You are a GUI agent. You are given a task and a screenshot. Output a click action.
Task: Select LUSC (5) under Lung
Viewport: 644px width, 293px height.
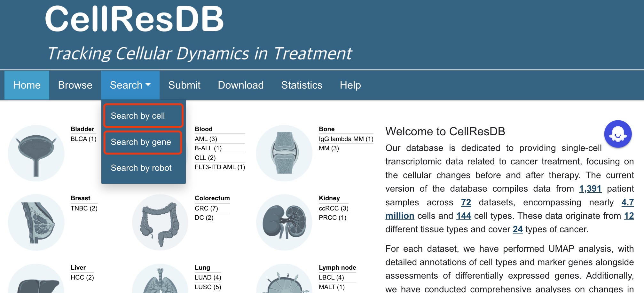(208, 287)
